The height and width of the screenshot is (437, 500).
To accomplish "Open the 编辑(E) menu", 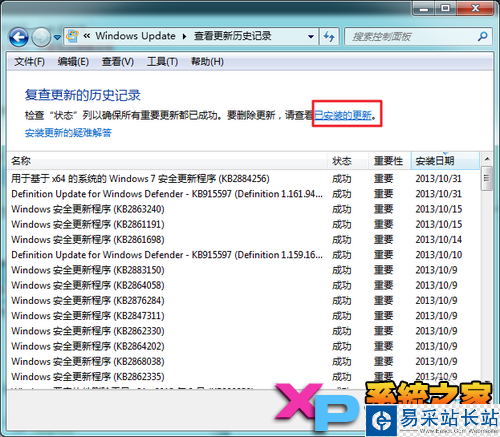I will tap(73, 62).
